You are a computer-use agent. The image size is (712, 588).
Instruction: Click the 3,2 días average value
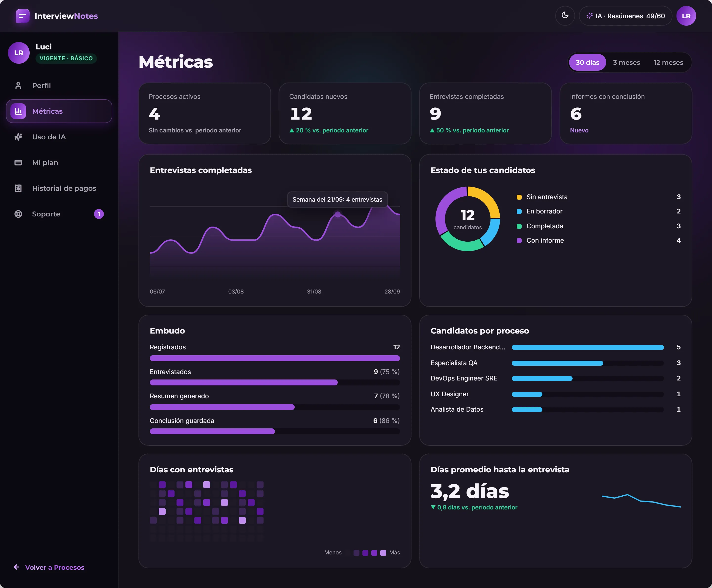[469, 491]
